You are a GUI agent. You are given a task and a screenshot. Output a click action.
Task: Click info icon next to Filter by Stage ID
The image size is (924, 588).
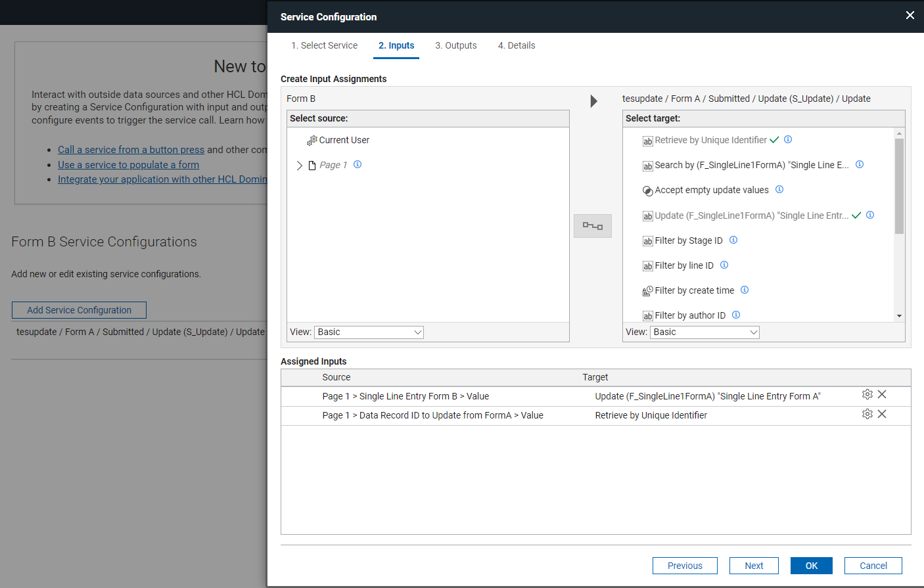click(733, 240)
